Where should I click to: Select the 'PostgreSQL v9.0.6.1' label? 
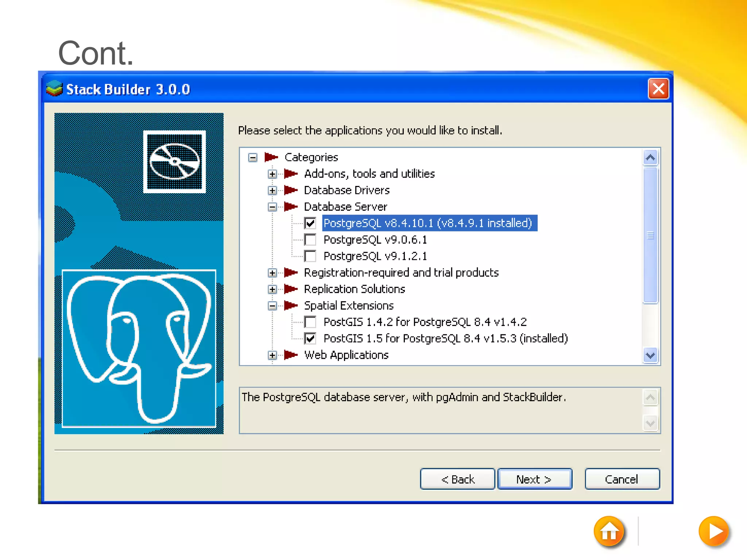pos(375,240)
